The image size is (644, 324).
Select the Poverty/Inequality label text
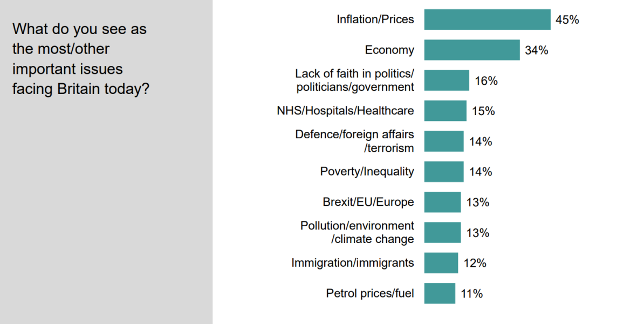click(367, 172)
